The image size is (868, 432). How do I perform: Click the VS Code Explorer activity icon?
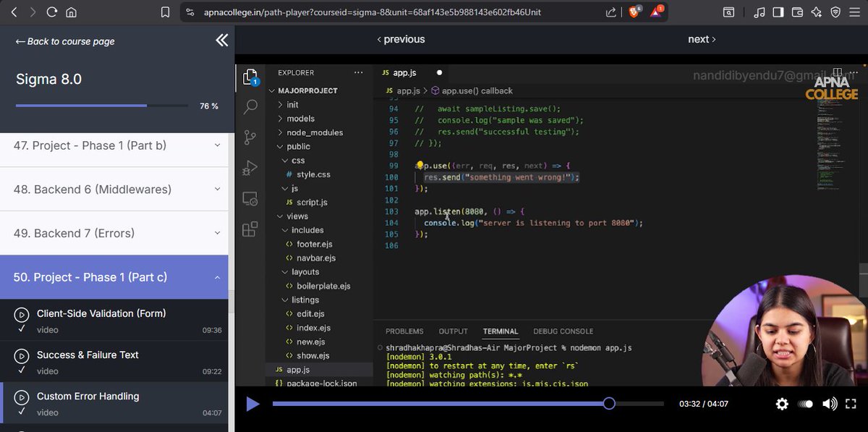[x=250, y=77]
